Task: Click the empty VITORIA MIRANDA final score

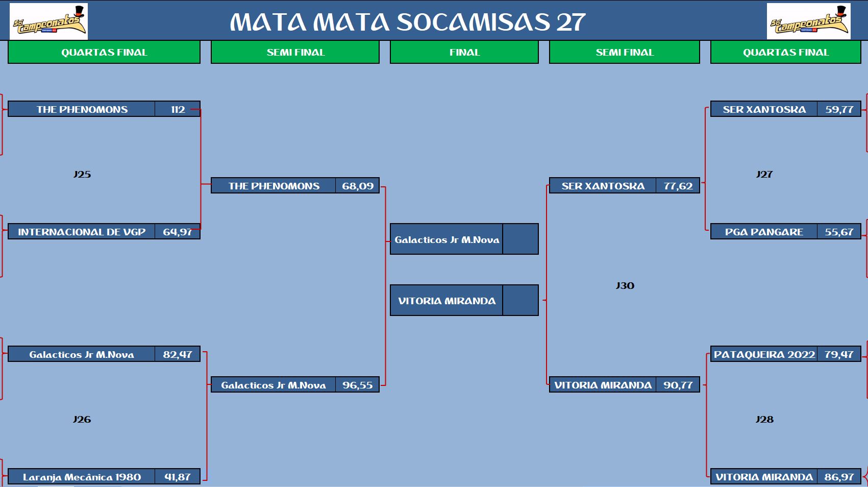Action: pyautogui.click(x=520, y=300)
